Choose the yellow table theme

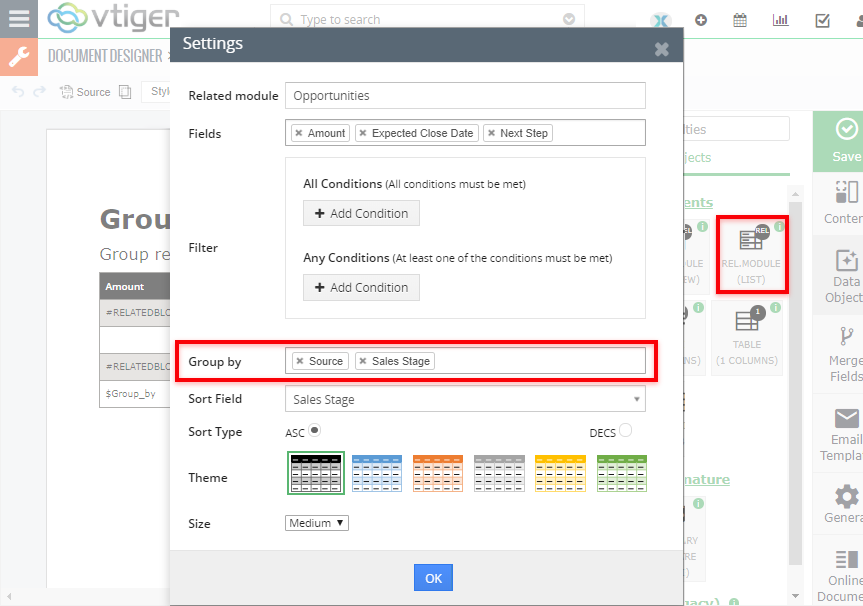[560, 473]
